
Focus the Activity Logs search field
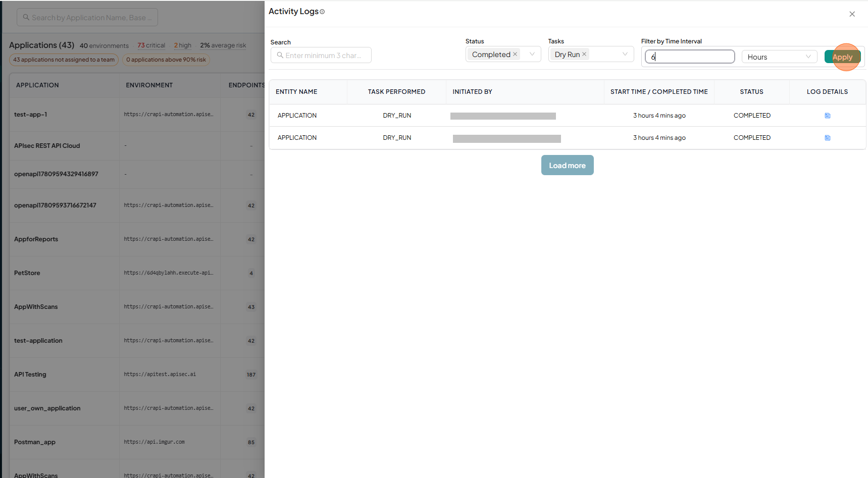321,55
